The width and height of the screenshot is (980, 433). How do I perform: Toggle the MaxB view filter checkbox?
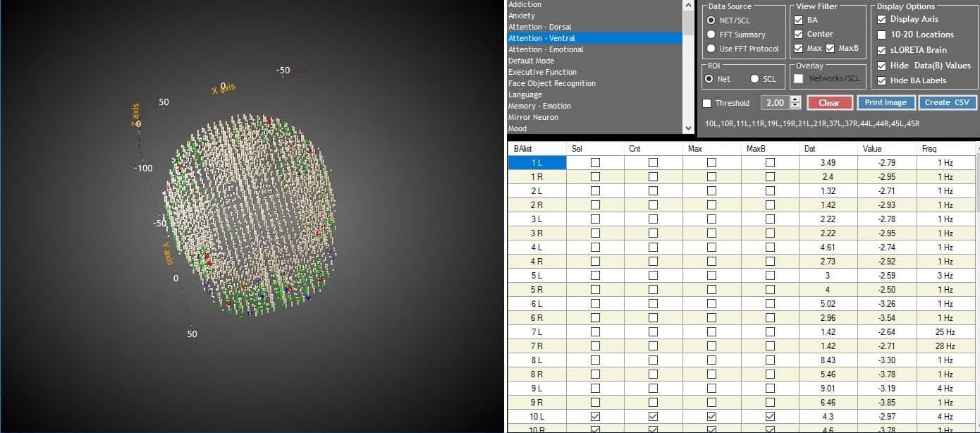point(831,48)
